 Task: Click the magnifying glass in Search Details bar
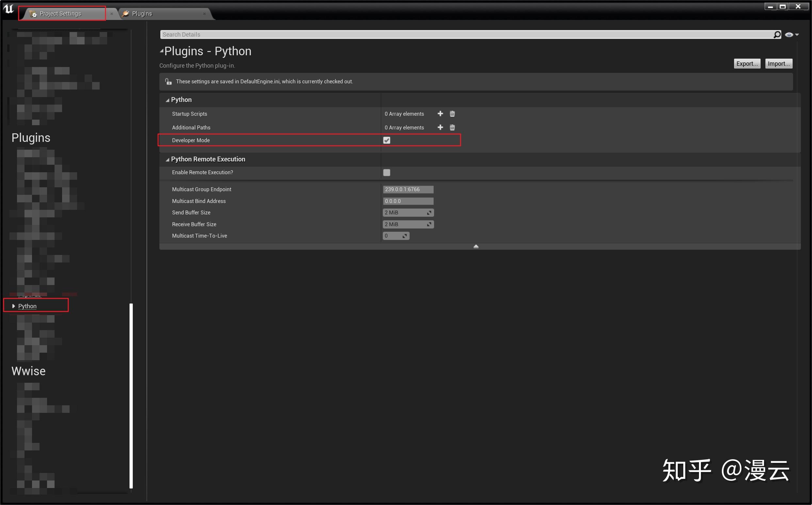click(778, 34)
